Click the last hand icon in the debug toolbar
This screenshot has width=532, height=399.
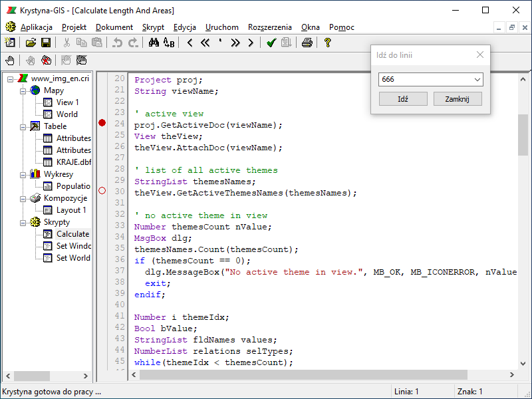point(81,61)
